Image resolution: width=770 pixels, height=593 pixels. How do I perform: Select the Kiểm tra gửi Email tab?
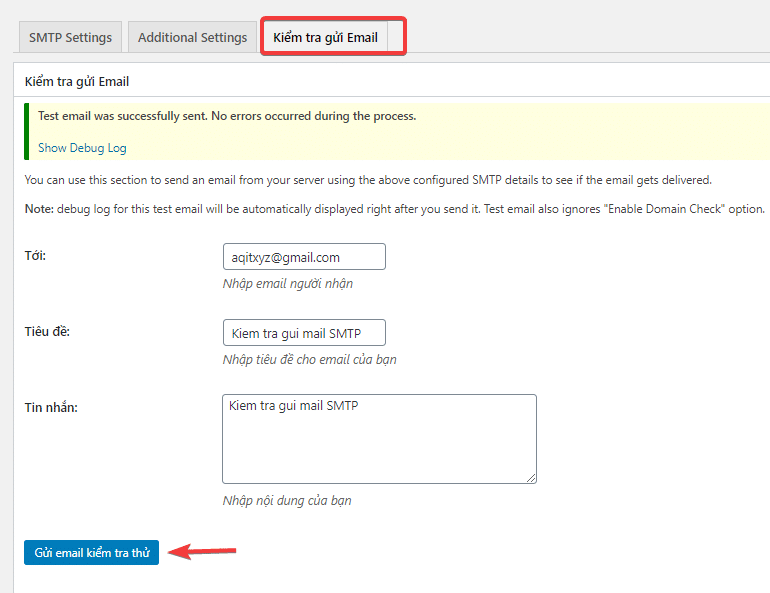(325, 37)
